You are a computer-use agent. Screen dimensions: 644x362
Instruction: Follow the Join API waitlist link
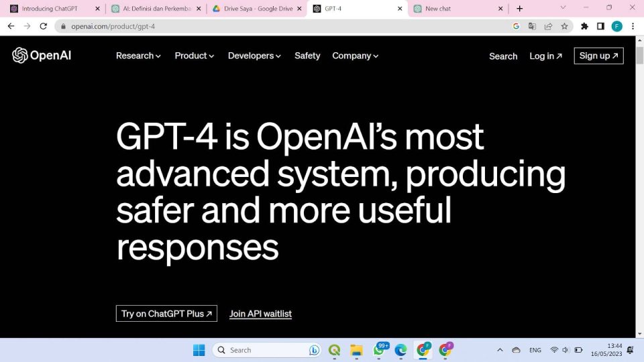click(x=260, y=314)
